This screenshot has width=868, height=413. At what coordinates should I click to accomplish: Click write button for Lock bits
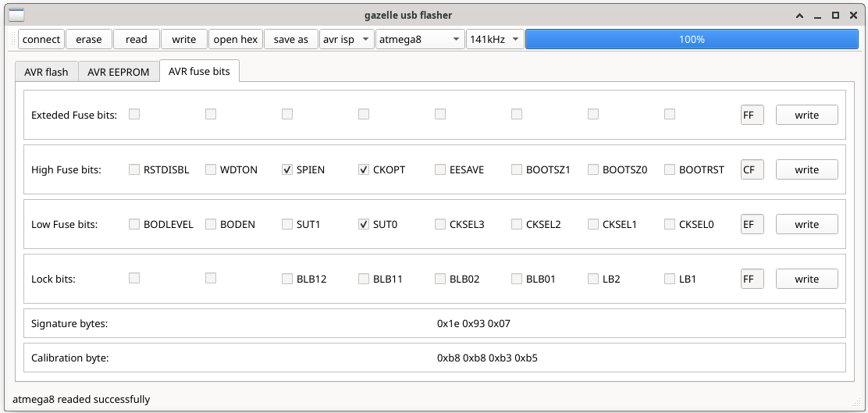point(806,279)
